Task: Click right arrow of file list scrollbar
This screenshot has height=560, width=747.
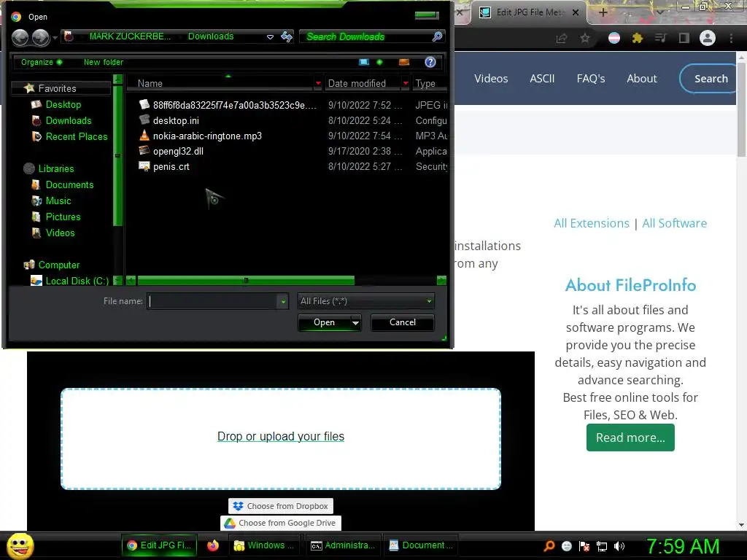Action: [441, 281]
